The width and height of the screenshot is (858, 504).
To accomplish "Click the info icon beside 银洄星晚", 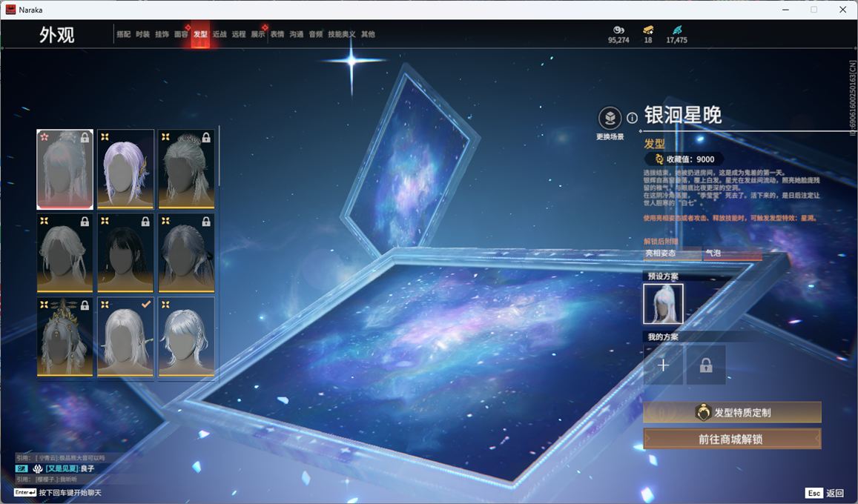I will click(x=632, y=118).
